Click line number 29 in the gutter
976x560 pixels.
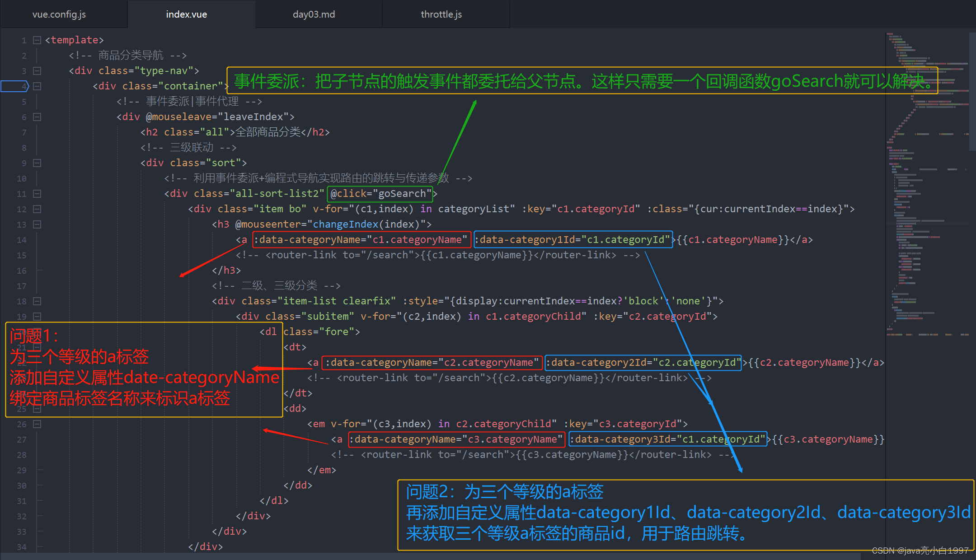coord(22,471)
